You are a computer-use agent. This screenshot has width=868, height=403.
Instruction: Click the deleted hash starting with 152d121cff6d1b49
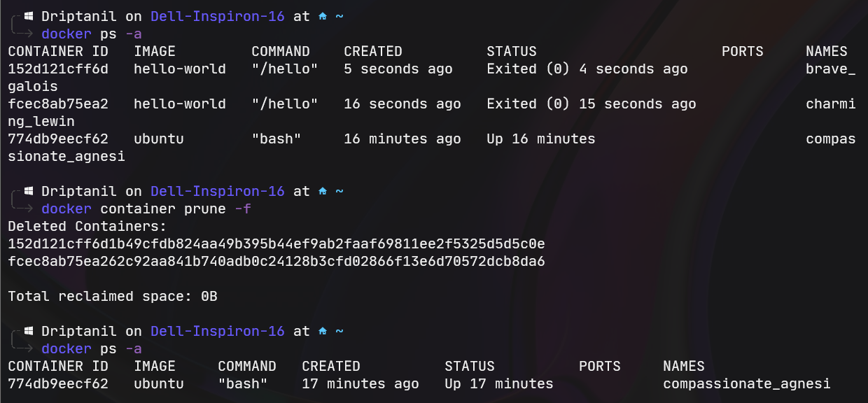pos(276,243)
